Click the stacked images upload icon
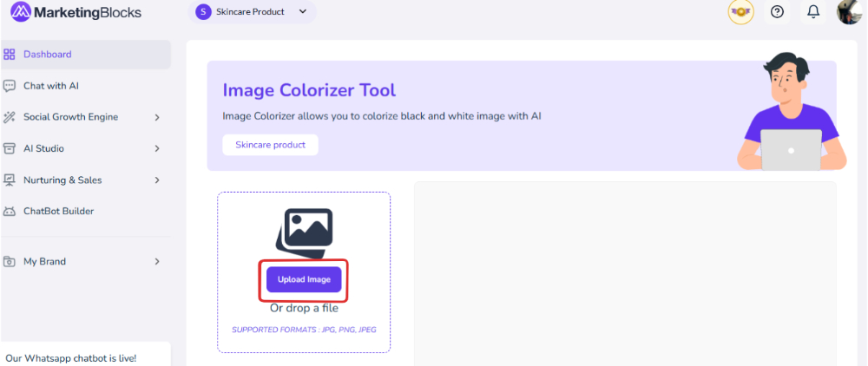 (304, 232)
